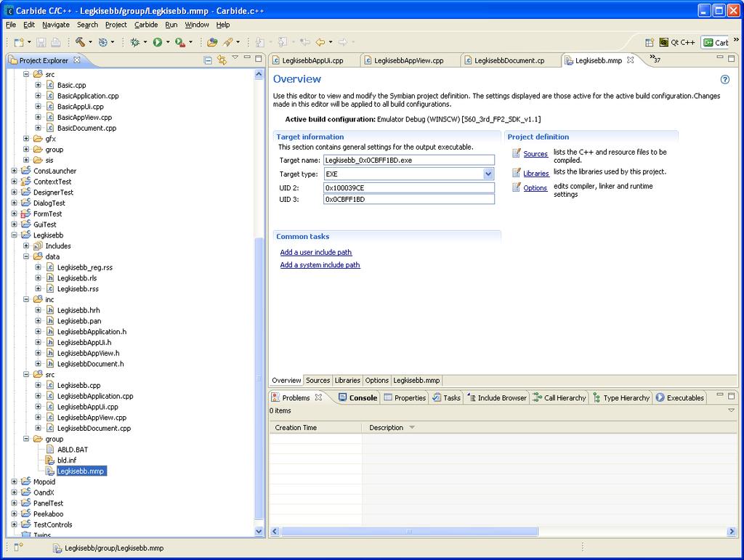Open the Project Explorer view menu triangle

click(x=235, y=58)
